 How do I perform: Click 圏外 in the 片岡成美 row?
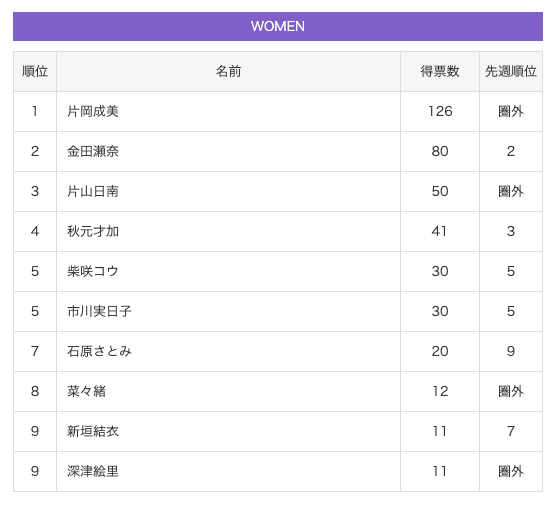tap(511, 111)
